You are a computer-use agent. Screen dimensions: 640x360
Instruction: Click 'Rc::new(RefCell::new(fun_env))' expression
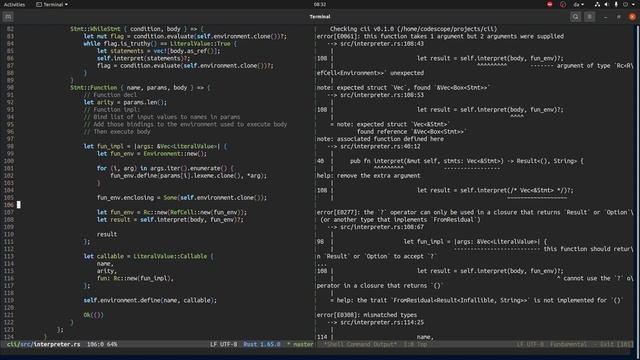point(195,212)
